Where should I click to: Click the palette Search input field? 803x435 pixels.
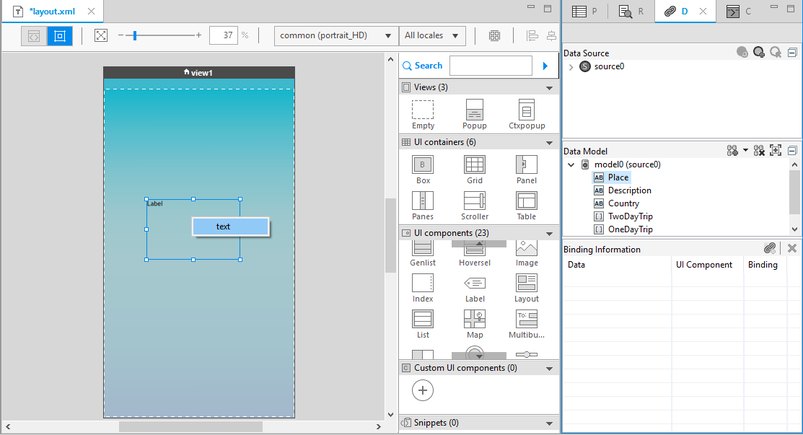(x=491, y=66)
